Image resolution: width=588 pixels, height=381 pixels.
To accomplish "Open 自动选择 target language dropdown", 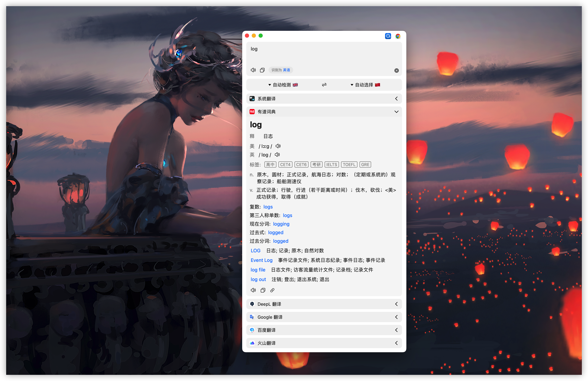I will (365, 85).
